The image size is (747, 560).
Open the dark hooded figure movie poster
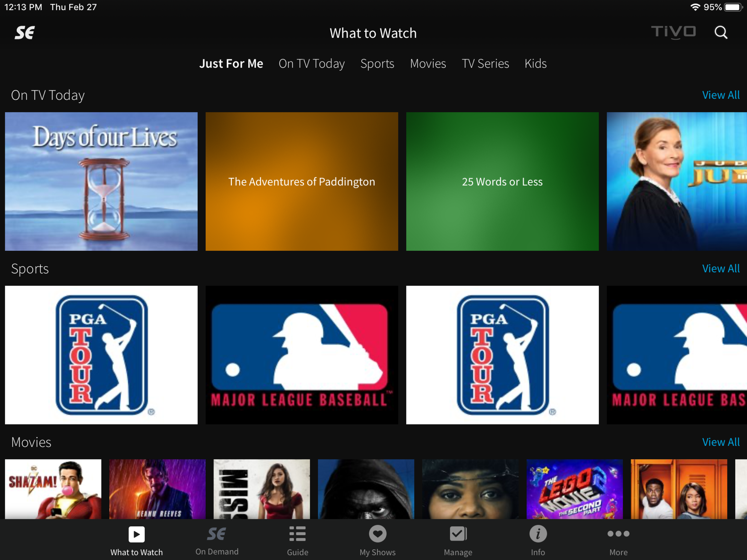coord(366,489)
